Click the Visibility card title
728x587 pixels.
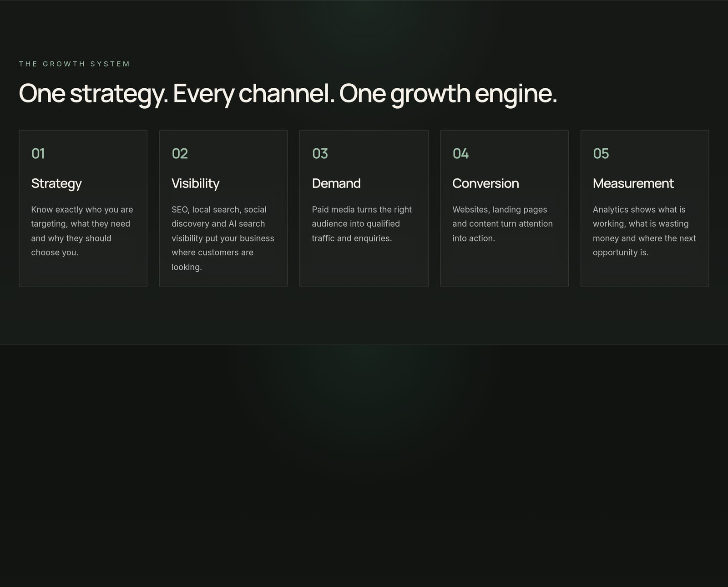click(196, 183)
